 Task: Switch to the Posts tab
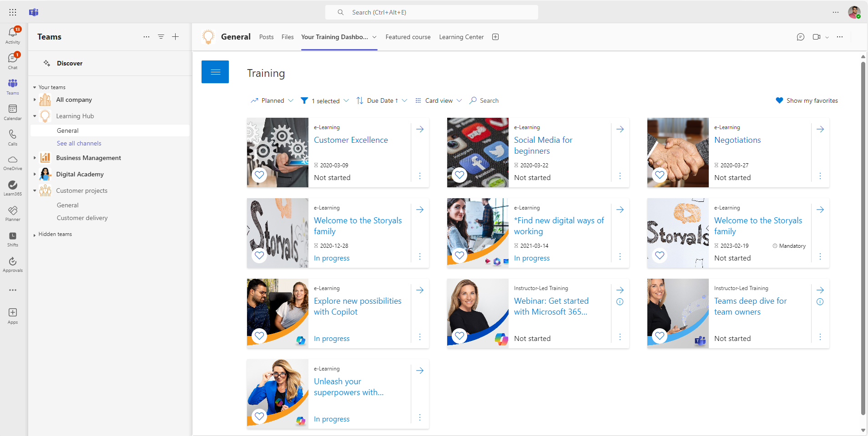[x=266, y=37]
